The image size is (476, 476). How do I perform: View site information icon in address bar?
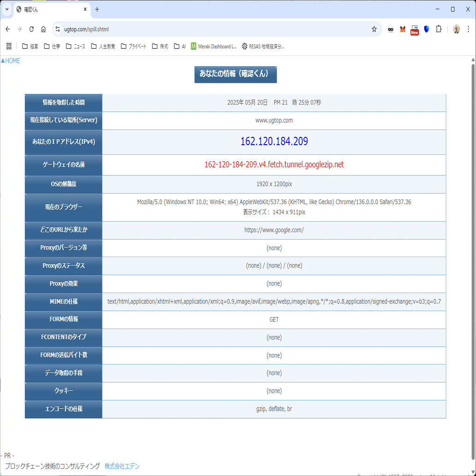tap(58, 29)
